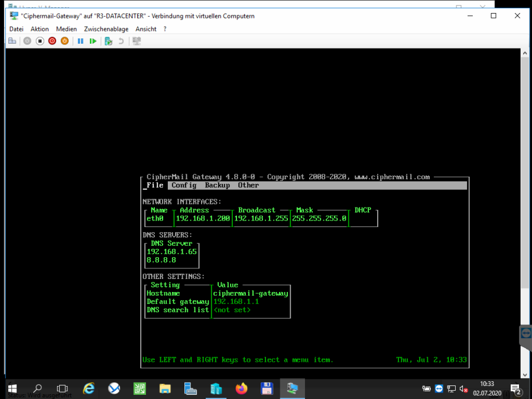Open Internet Explorer from the taskbar
Viewport: 532px width, 399px height.
click(89, 388)
